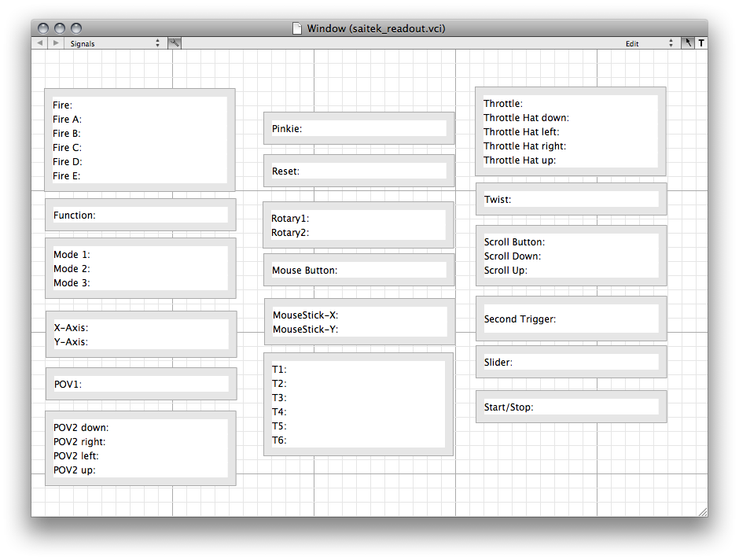The image size is (739, 560).
Task: Select the Mouse Button: readout box
Action: coord(358,270)
